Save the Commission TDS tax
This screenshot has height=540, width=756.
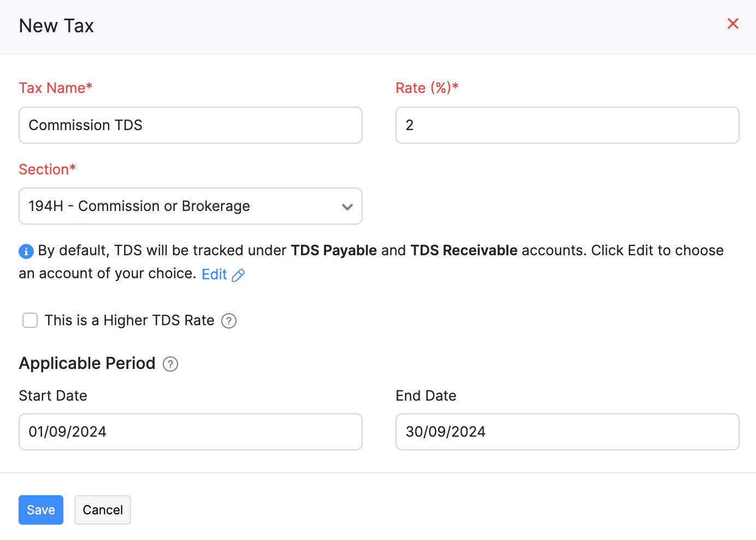click(x=40, y=509)
